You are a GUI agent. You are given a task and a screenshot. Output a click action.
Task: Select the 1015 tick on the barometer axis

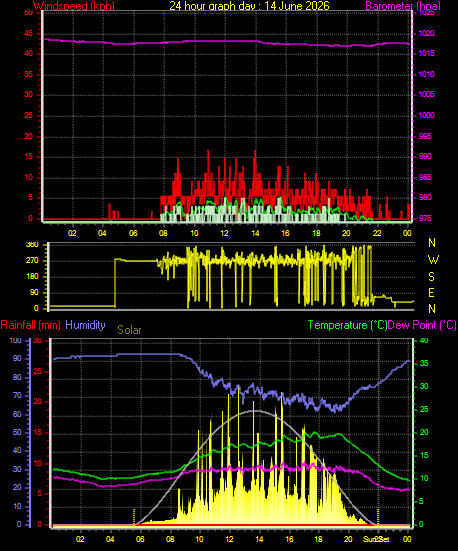[426, 53]
